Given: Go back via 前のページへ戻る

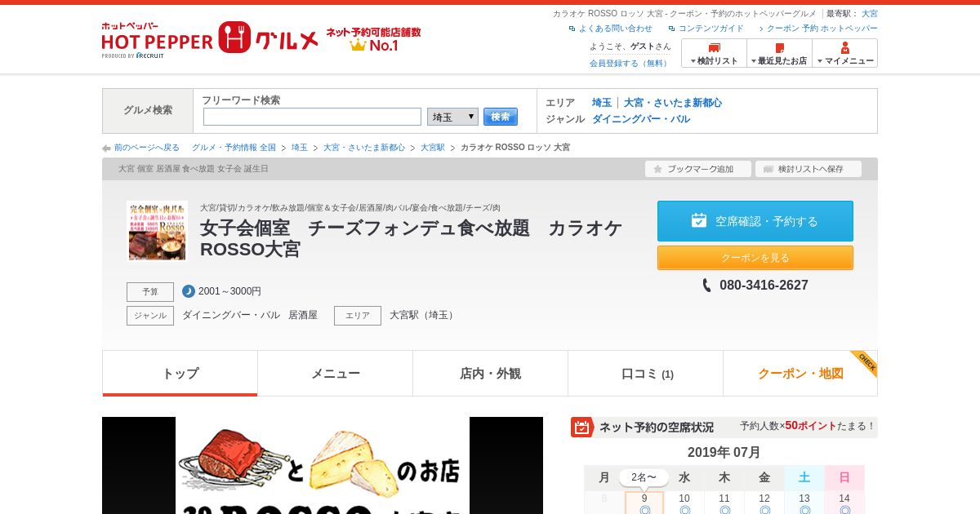Looking at the screenshot, I should [x=147, y=148].
